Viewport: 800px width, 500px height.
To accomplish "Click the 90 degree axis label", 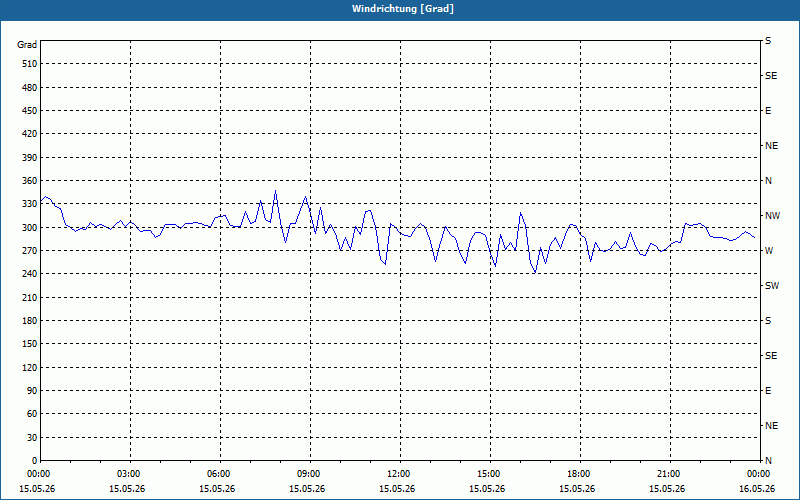I will (x=32, y=391).
